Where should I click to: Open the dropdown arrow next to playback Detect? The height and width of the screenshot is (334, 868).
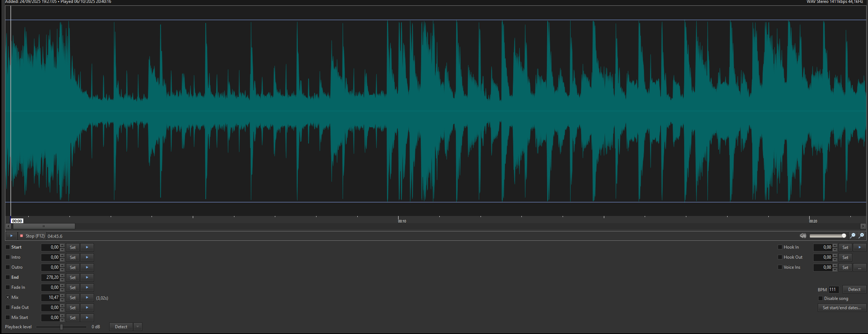tap(138, 327)
